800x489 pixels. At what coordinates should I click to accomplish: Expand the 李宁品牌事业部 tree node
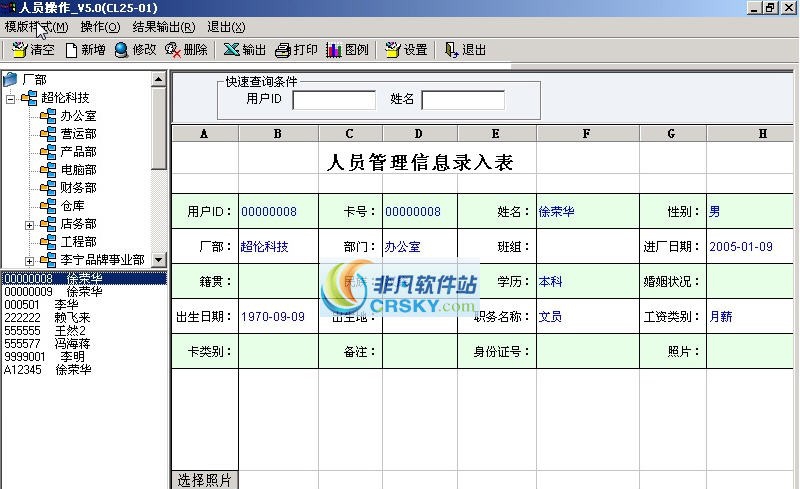30,261
